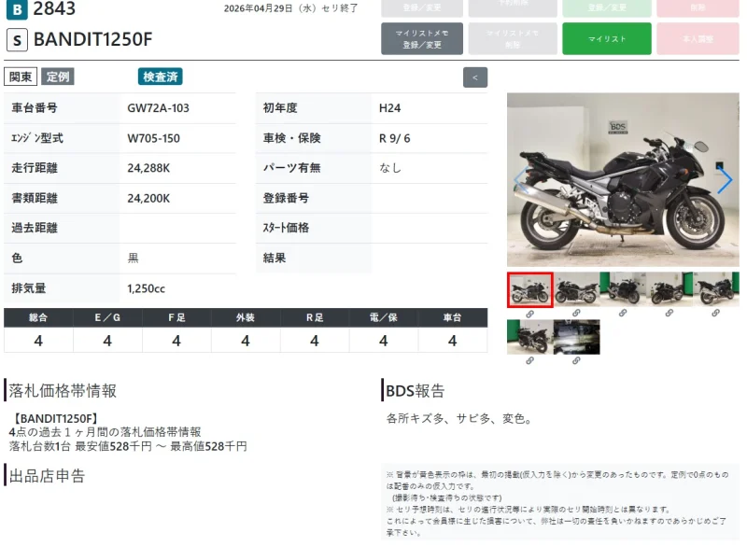747x560 pixels.
Task: Click the E/G score column header
Action: point(107,317)
